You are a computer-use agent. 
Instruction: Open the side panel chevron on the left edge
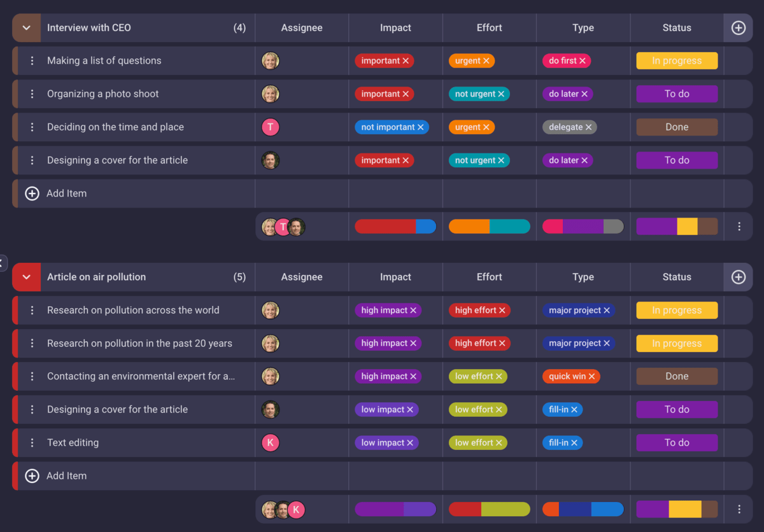(2, 262)
